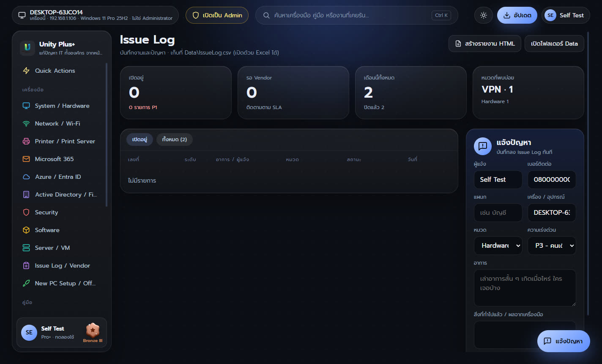602x364 pixels.
Task: Open New PC Setup rocket icon
Action: pyautogui.click(x=26, y=283)
